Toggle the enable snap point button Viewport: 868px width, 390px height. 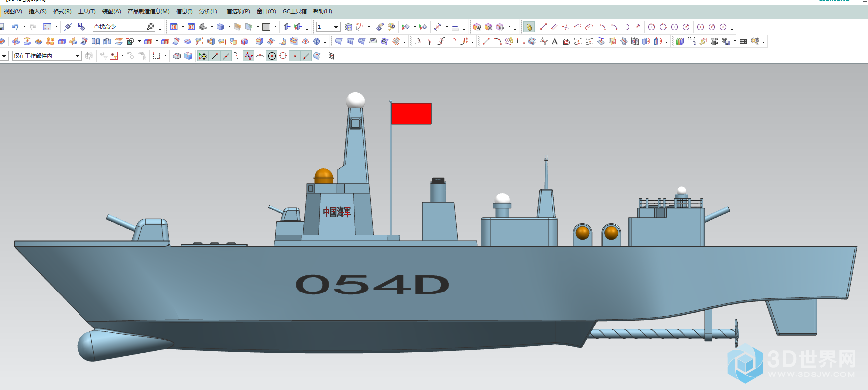point(203,56)
